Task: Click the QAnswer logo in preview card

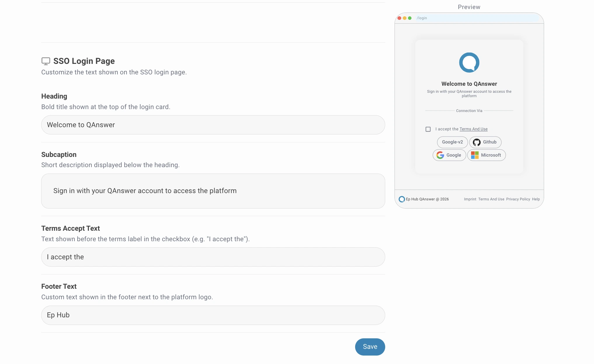Action: click(469, 62)
